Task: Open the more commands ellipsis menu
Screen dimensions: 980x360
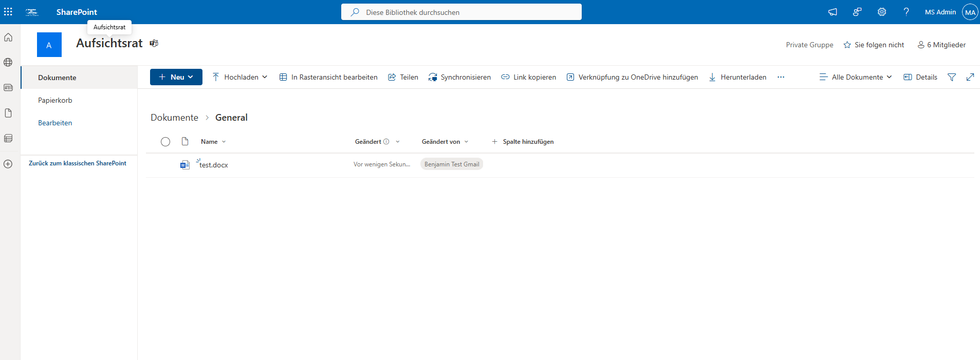Action: 781,77
